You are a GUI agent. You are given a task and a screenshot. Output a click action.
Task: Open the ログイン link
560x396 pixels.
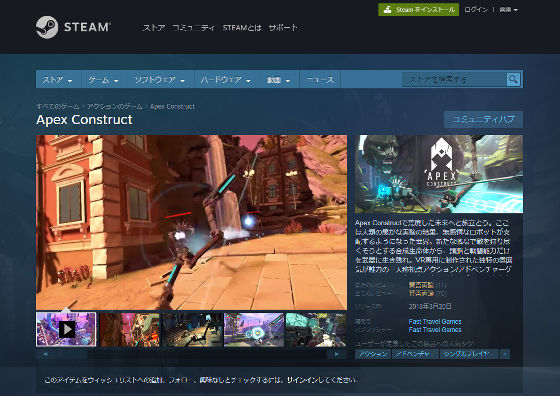click(x=476, y=10)
